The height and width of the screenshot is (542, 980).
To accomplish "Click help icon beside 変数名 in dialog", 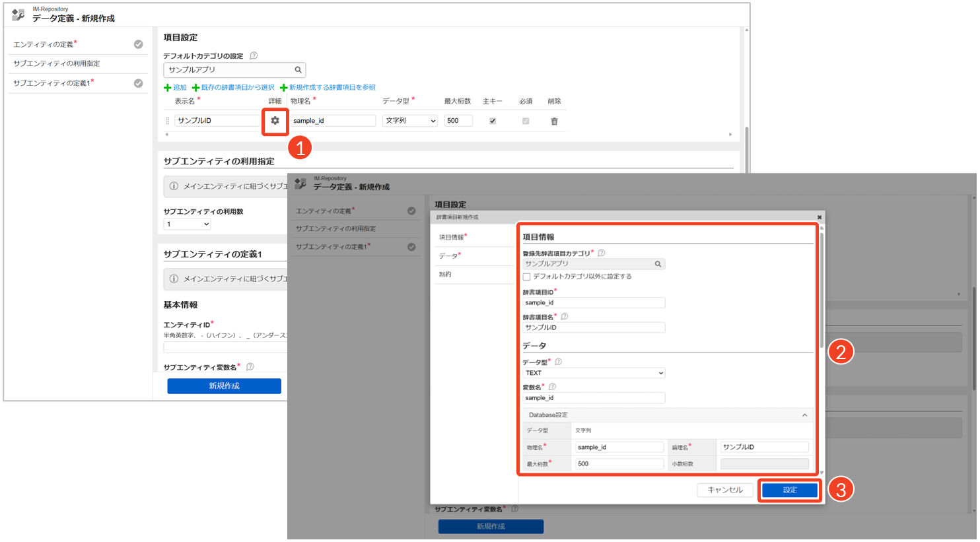I will (x=552, y=387).
